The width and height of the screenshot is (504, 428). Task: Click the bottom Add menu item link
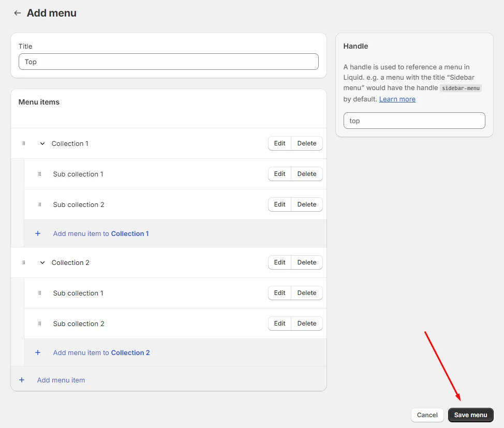[61, 380]
